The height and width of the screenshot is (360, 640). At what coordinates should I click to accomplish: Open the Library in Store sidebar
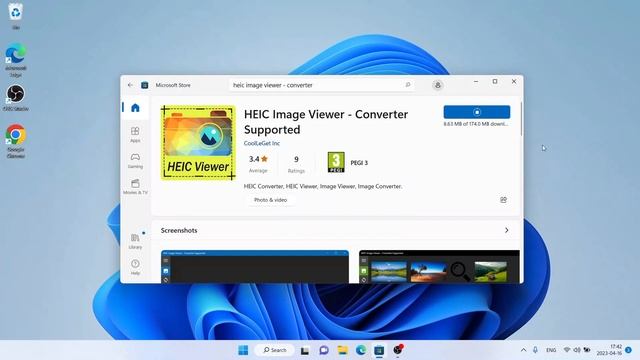point(135,241)
